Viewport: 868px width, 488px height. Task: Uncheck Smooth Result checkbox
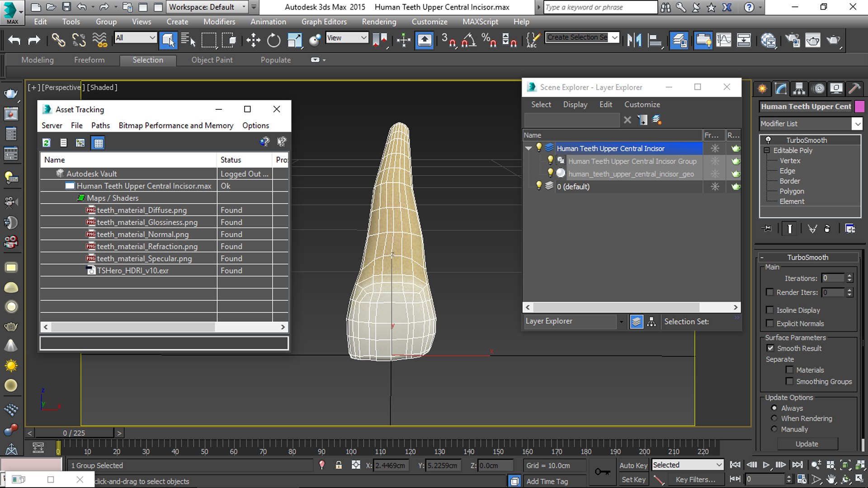[770, 348]
